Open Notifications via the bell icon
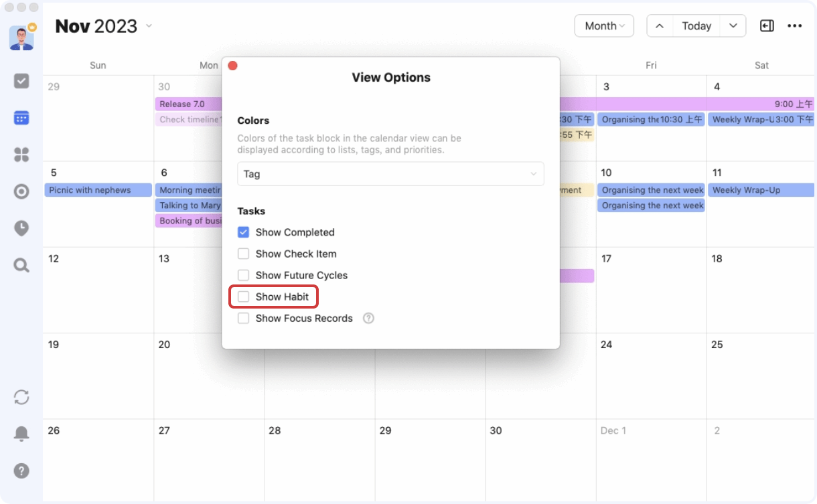 (x=21, y=434)
